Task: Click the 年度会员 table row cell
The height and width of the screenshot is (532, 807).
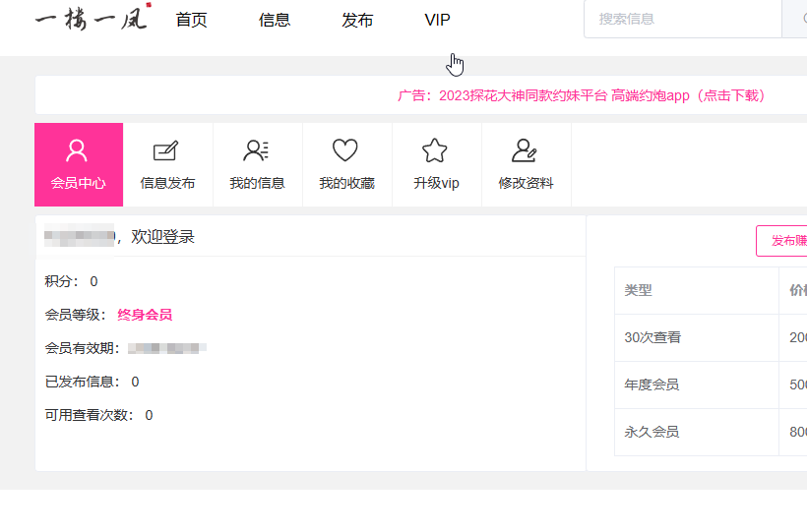Action: pos(697,384)
